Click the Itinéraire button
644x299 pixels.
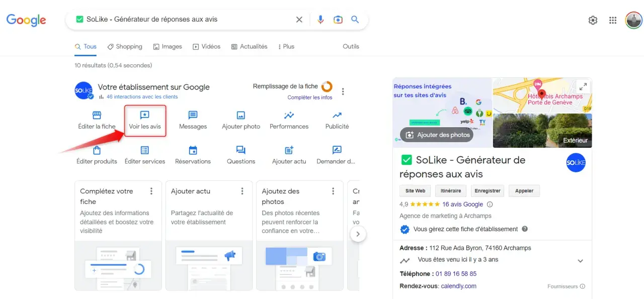point(451,191)
